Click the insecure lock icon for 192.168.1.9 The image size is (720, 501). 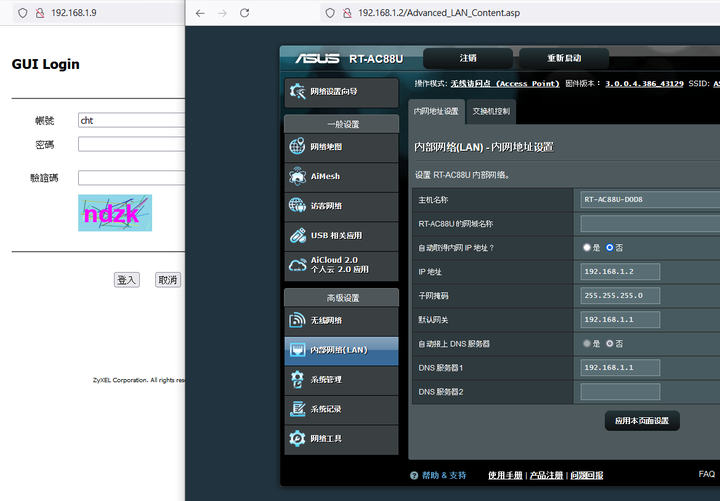(40, 13)
